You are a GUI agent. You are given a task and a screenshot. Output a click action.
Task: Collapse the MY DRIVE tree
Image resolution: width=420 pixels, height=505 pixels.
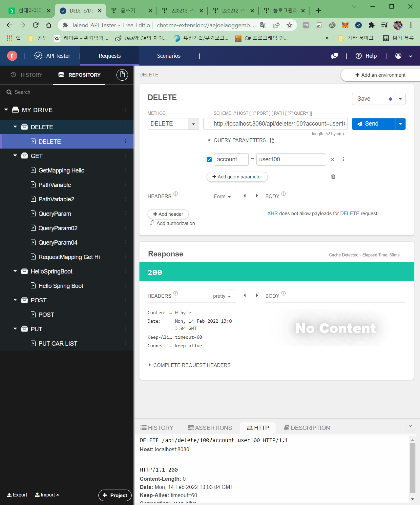click(6, 110)
